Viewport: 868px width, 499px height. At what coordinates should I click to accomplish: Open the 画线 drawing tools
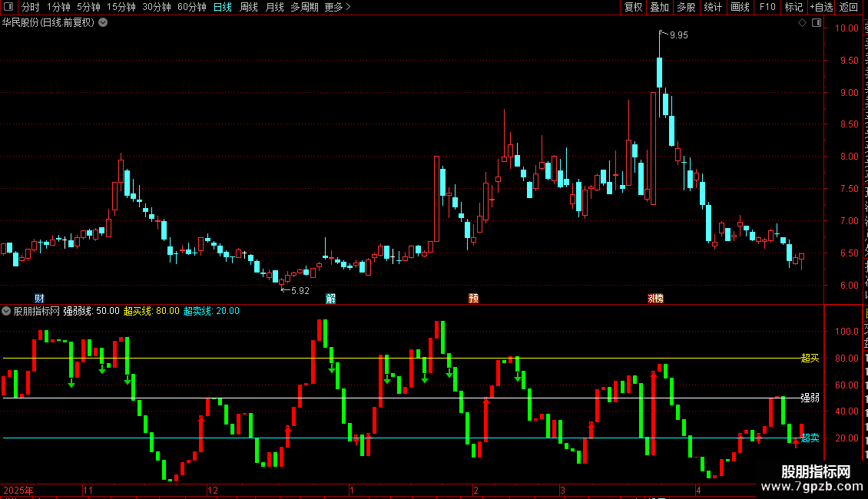740,7
